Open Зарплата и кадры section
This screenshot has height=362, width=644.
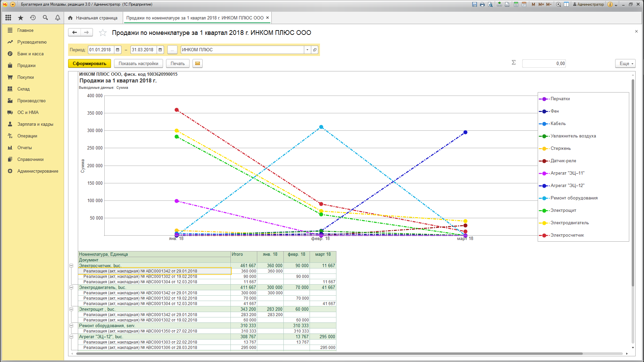point(35,124)
